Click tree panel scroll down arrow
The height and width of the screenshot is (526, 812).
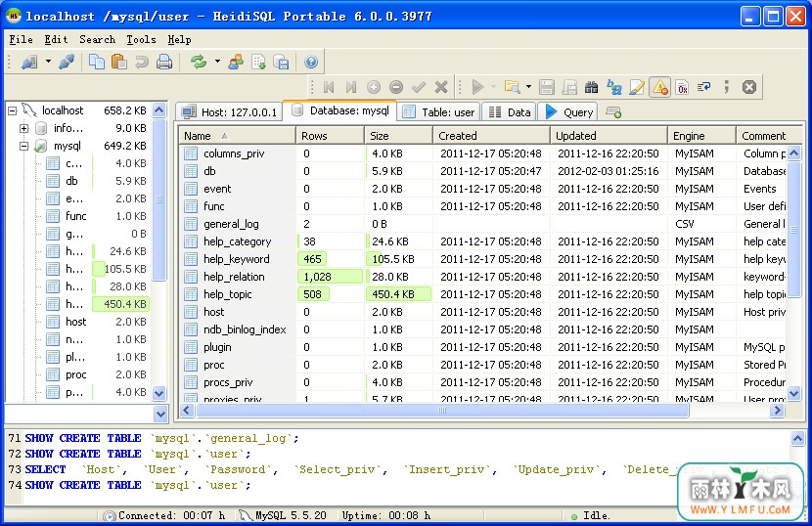point(159,393)
